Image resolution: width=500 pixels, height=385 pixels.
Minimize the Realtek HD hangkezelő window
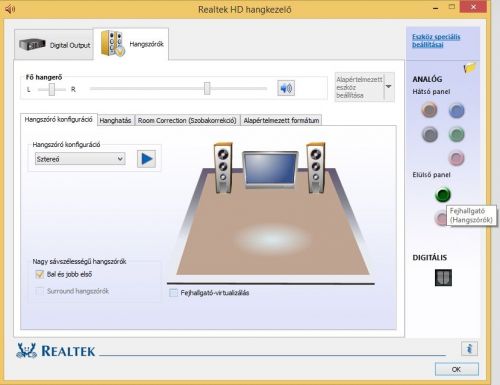click(x=436, y=8)
